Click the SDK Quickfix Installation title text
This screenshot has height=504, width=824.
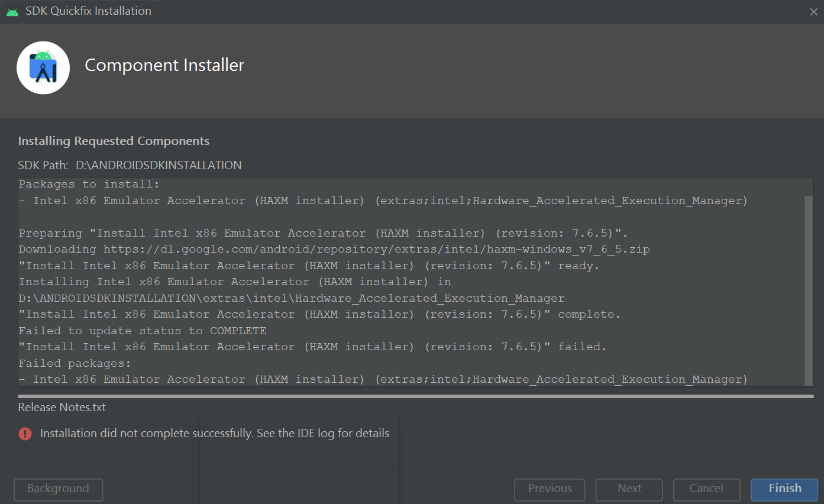click(87, 11)
